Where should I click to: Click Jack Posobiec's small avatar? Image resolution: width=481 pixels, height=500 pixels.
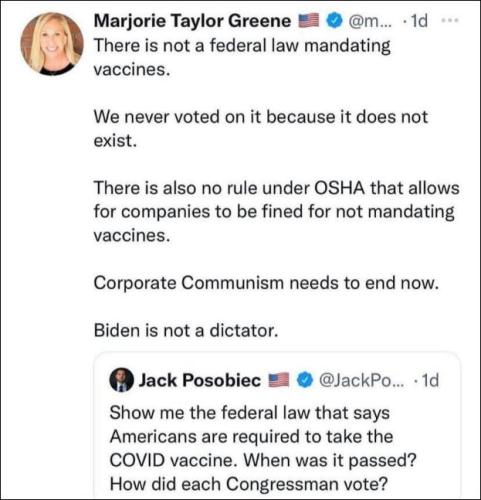122,380
